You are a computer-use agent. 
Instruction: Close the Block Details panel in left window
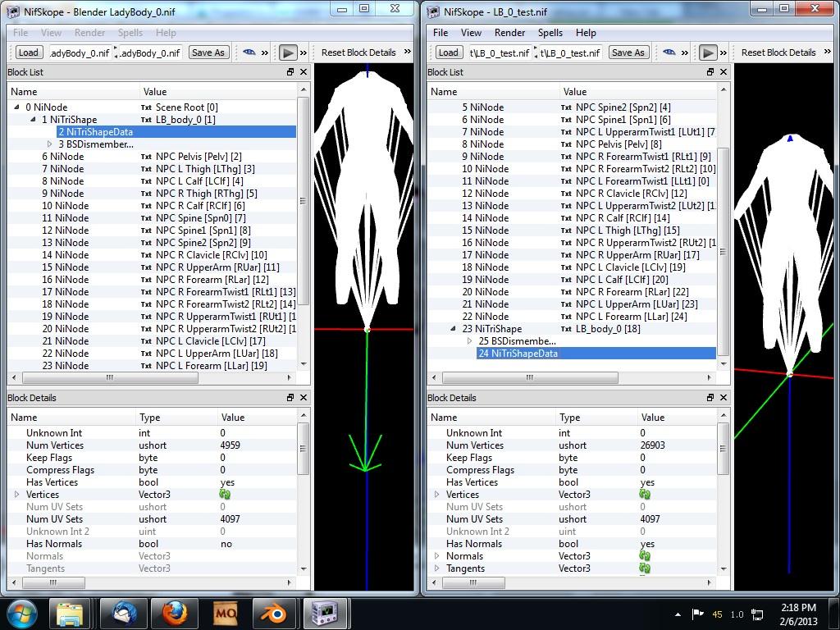point(304,398)
